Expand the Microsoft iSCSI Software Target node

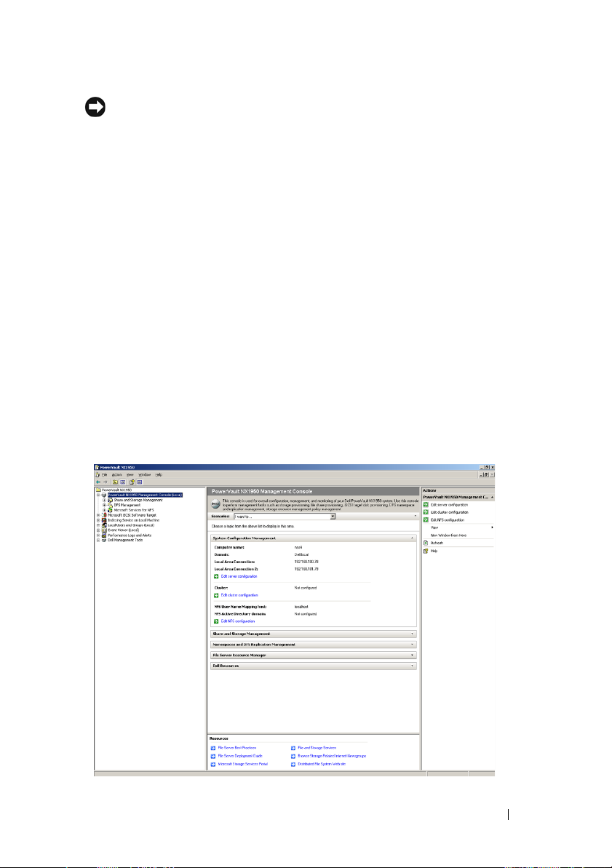point(98,515)
